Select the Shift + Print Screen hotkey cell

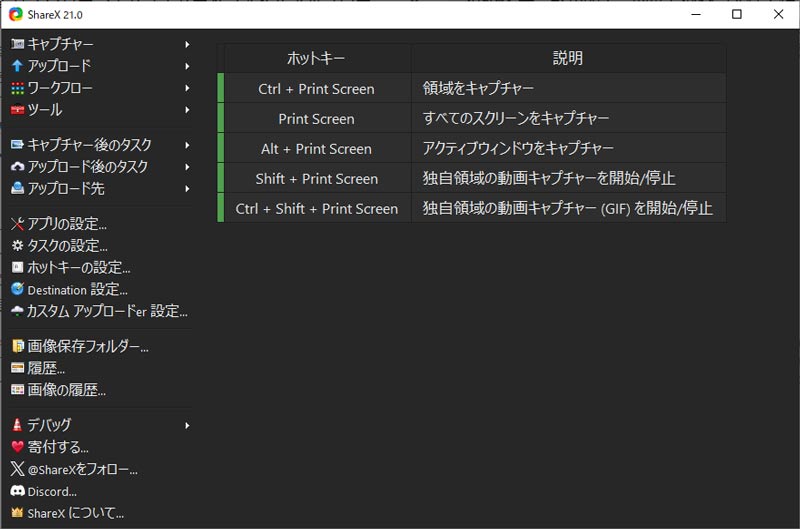point(317,179)
